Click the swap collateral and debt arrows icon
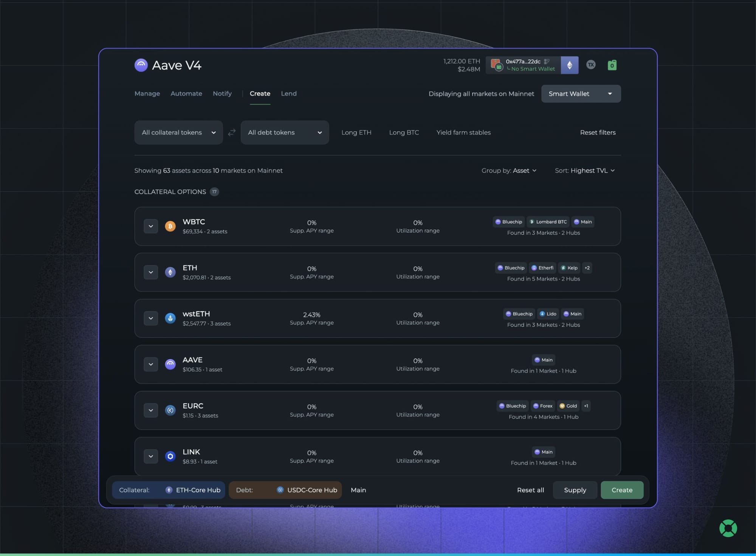The height and width of the screenshot is (556, 756). 232,132
